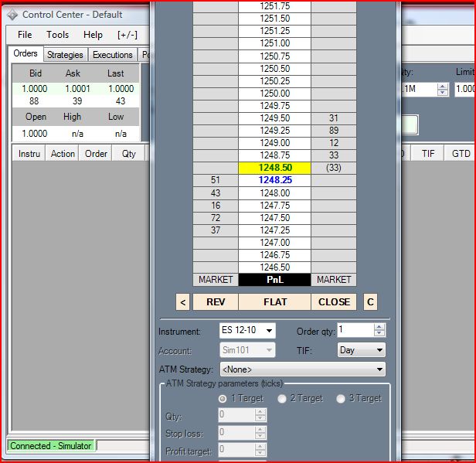Click the Limit price field in Control Center
The width and height of the screenshot is (476, 463).
pos(464,89)
